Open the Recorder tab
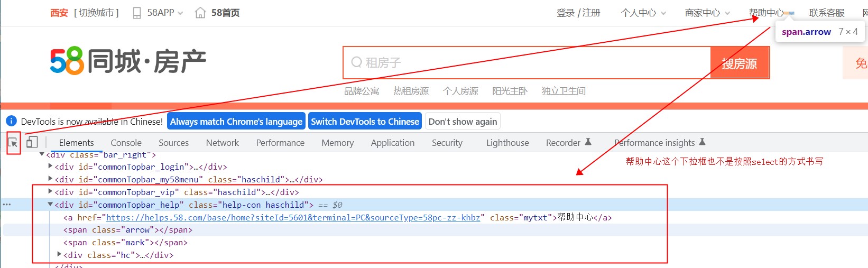 (x=568, y=143)
